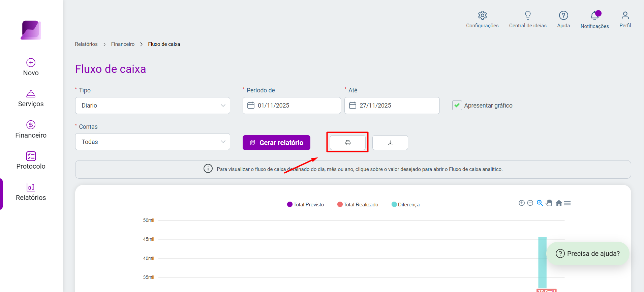Click the 35mil axis label
Viewport: 644px width, 292px height.
point(149,277)
